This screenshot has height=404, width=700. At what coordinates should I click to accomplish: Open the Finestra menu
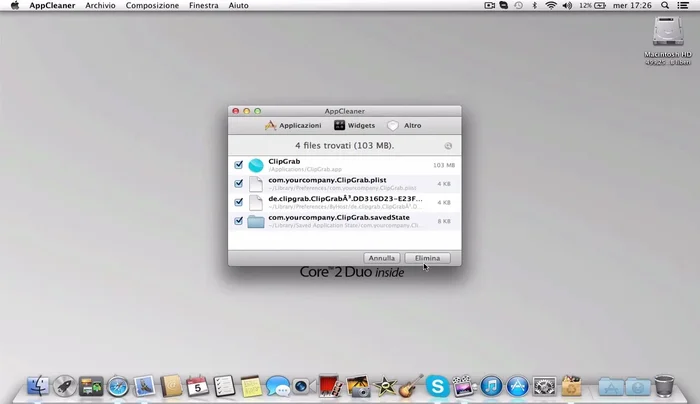click(x=203, y=6)
